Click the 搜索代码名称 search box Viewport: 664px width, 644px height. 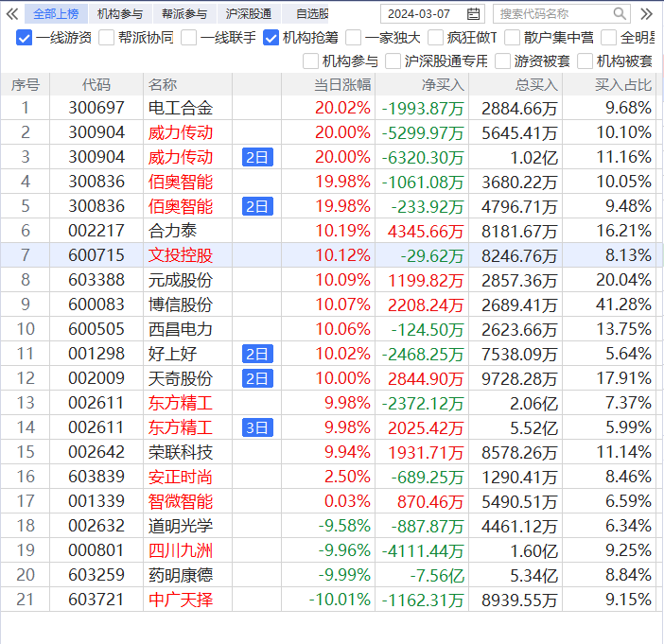[x=562, y=14]
